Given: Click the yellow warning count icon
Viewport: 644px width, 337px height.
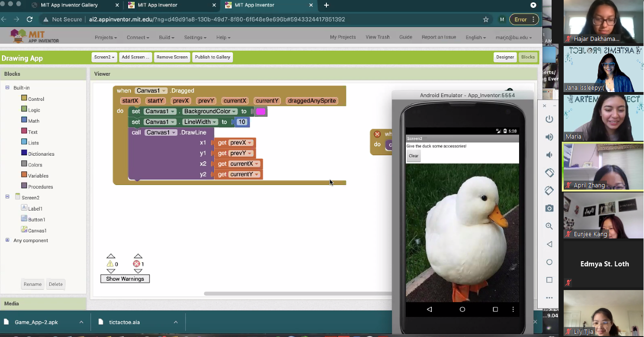Looking at the screenshot, I should (x=110, y=264).
